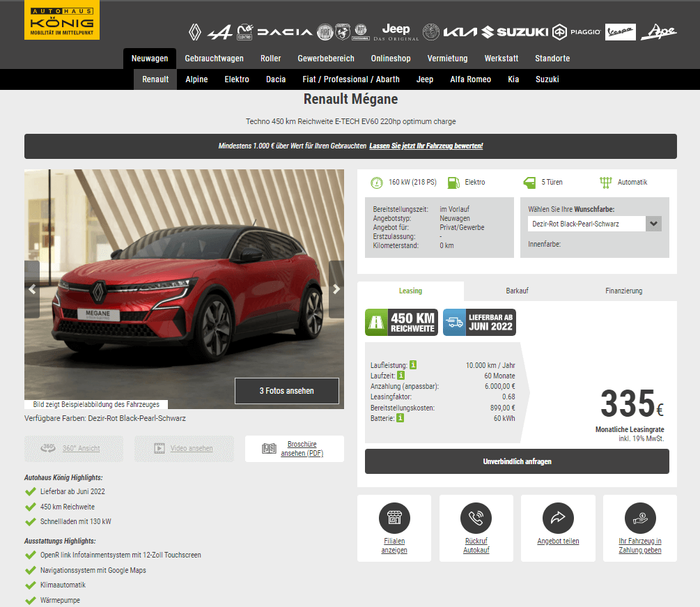Click the Elektro plug logo
This screenshot has height=607, width=700.
click(x=244, y=32)
